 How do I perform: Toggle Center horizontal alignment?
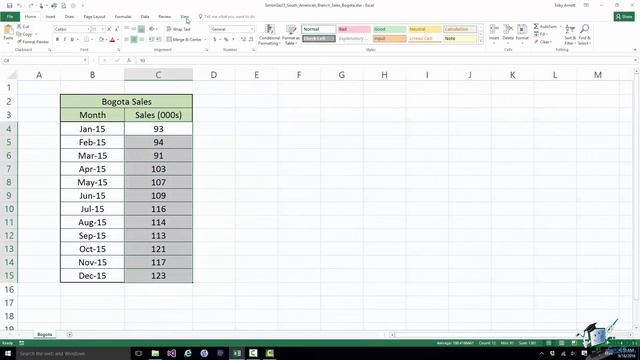click(134, 39)
